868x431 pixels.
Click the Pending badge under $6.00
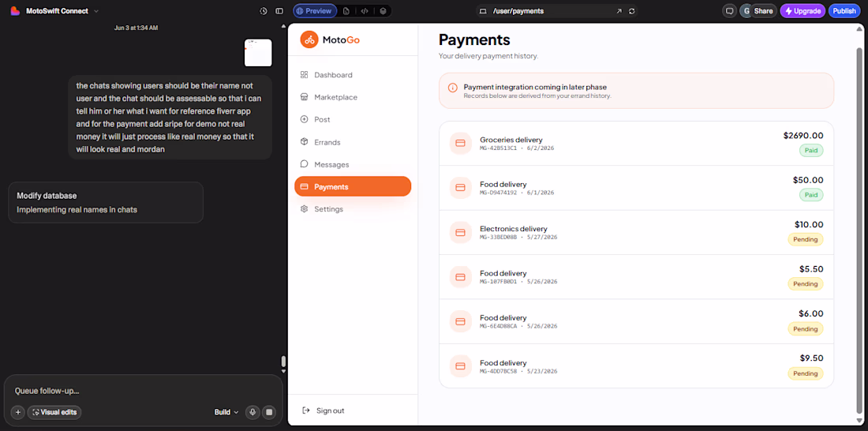pos(806,329)
